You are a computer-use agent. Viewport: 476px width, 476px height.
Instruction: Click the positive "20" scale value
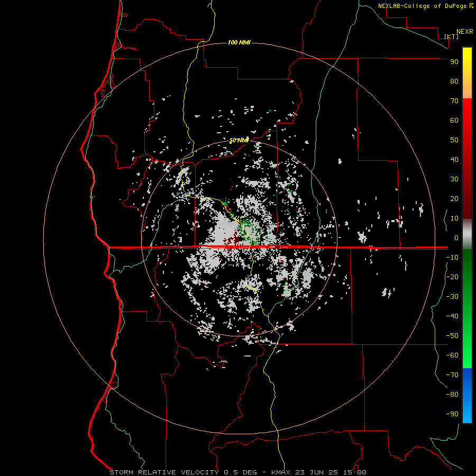click(x=454, y=199)
